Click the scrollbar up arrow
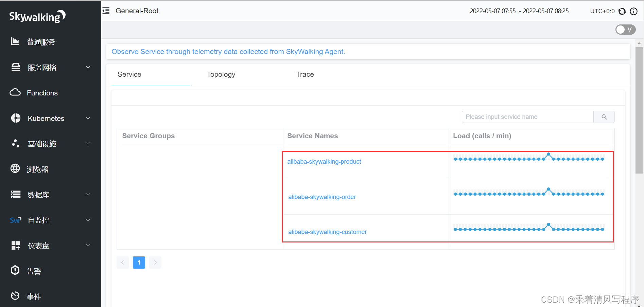Screen dimensions: 644x307 click(639, 43)
